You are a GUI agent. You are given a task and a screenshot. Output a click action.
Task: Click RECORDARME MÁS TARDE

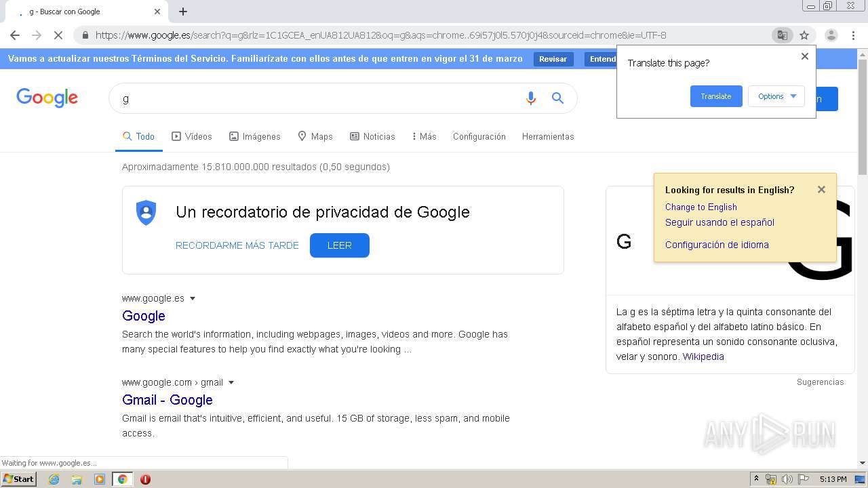(x=237, y=245)
